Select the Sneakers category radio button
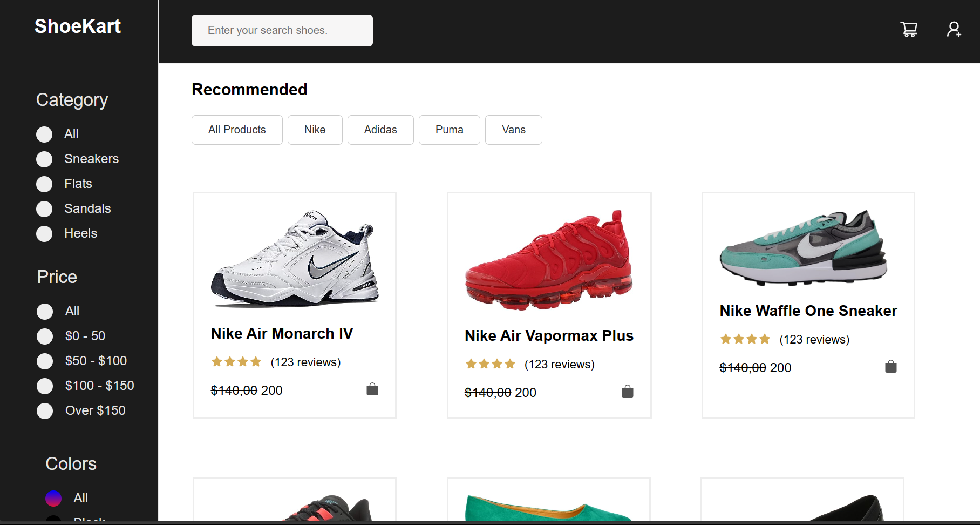980x525 pixels. click(44, 159)
